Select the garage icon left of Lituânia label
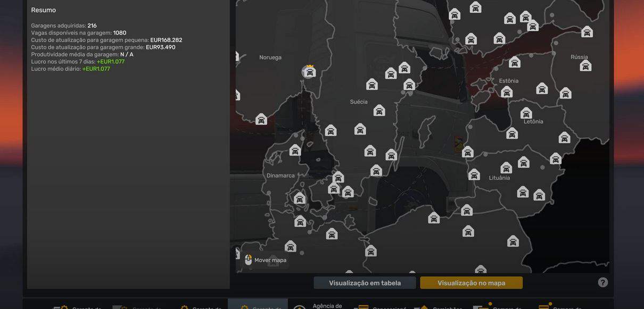This screenshot has height=309, width=644. coord(474,175)
